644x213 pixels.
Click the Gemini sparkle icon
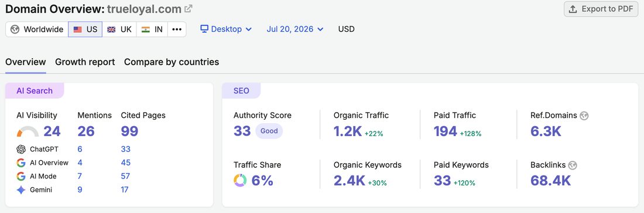point(21,190)
